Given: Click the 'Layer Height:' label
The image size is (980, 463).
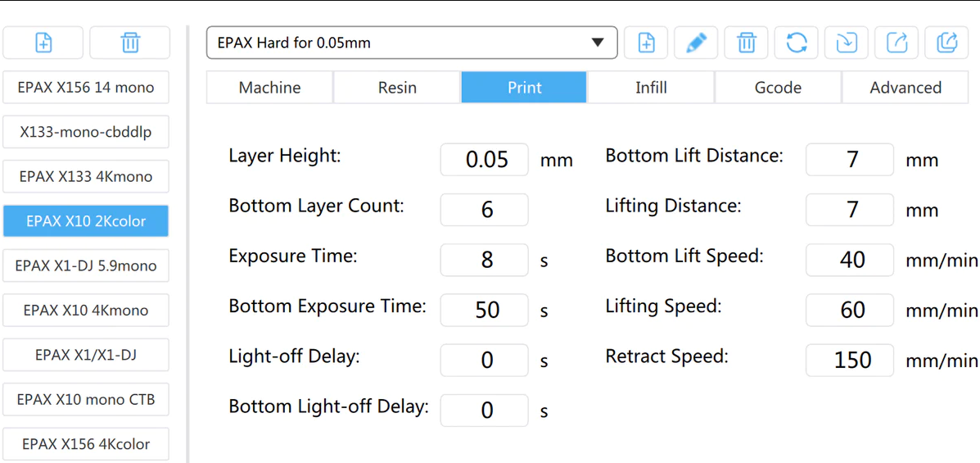Looking at the screenshot, I should [x=285, y=157].
